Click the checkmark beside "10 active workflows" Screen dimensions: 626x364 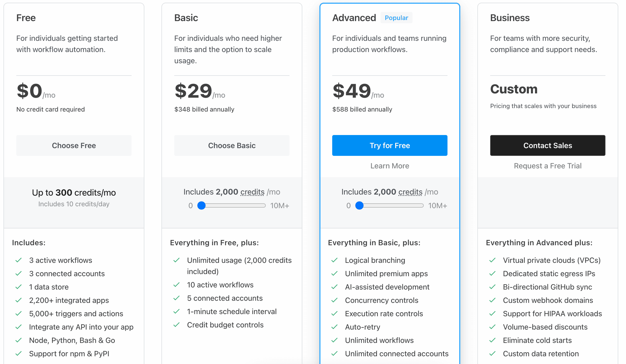coord(177,285)
